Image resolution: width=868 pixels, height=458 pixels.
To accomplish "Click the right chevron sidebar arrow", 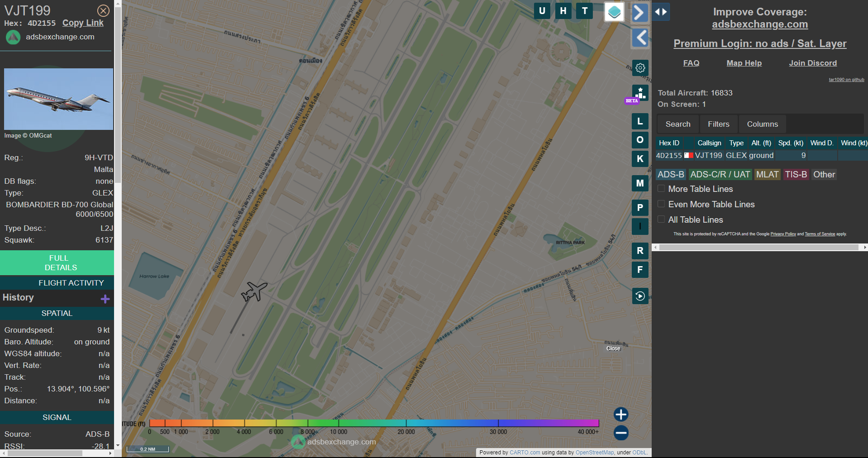I will coord(639,12).
